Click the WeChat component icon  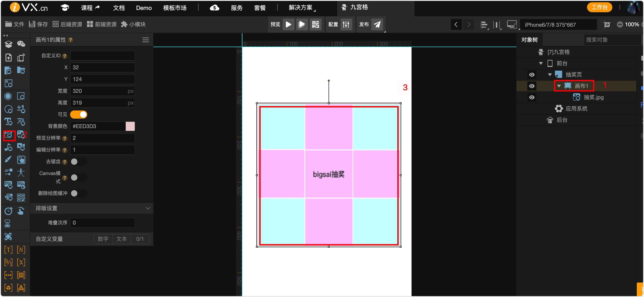click(x=21, y=44)
